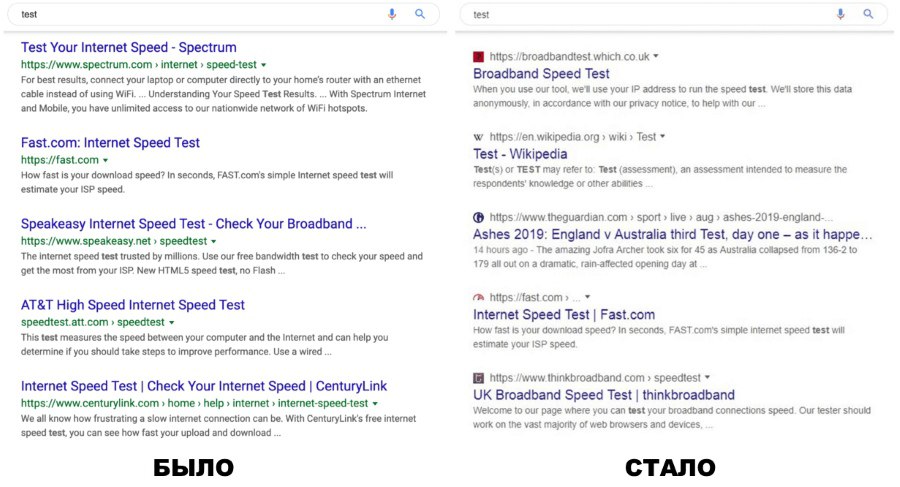Click fast.com favicon in right results

tap(478, 297)
